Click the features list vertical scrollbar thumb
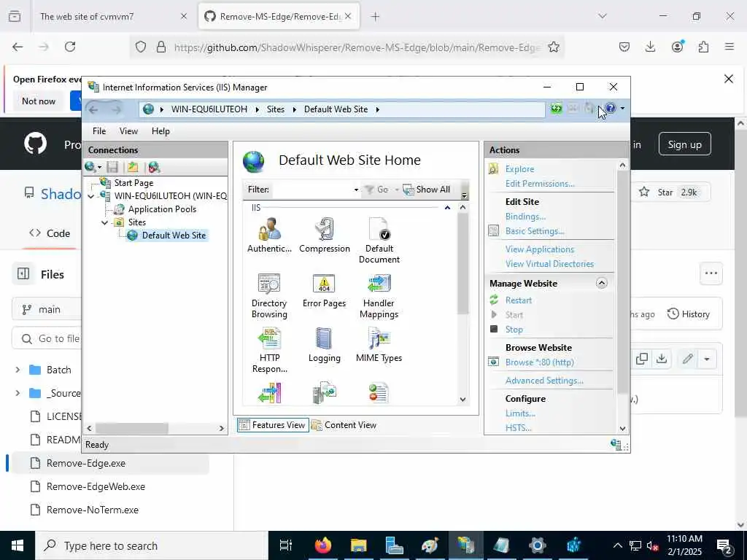747x560 pixels. (x=462, y=263)
